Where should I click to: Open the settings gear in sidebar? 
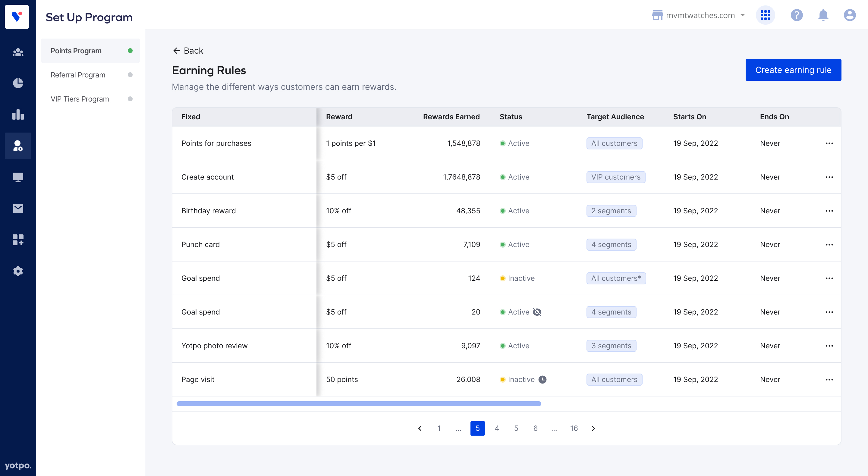18,271
